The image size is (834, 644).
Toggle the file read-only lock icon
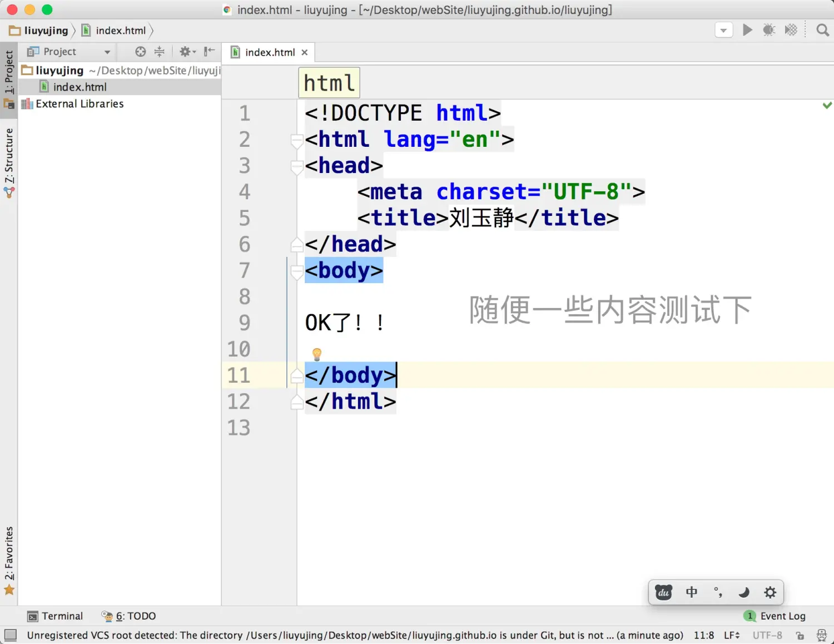pyautogui.click(x=800, y=635)
